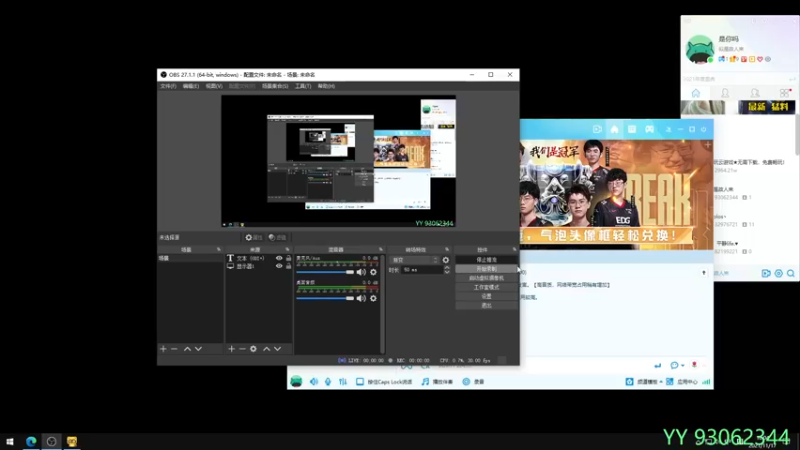Open 设置 button in OBS controls
This screenshot has height=450, width=800.
[x=486, y=296]
